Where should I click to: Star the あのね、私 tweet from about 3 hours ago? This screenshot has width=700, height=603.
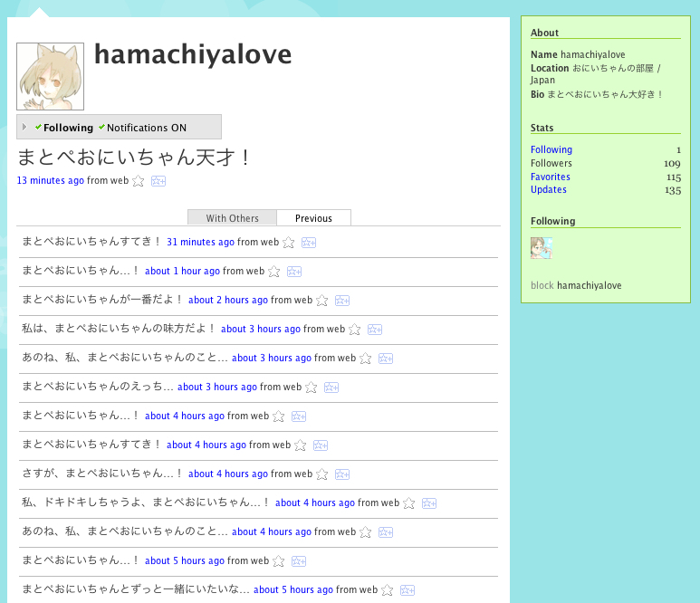coord(366,359)
